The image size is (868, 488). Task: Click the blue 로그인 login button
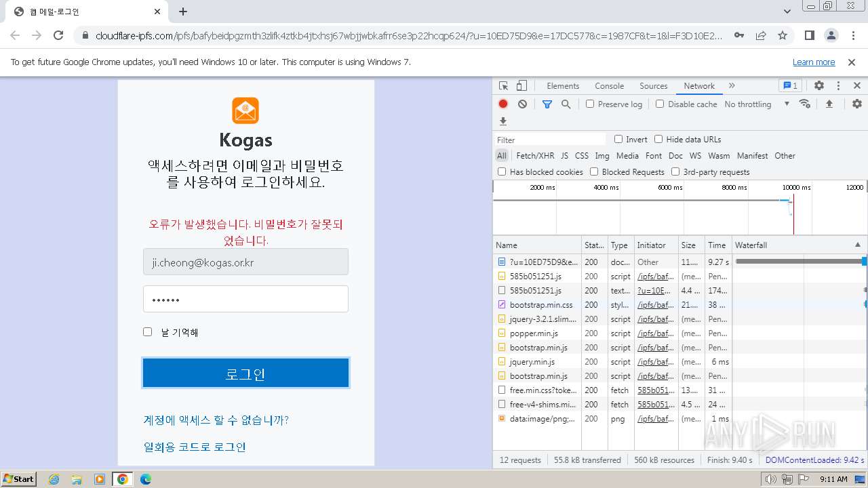click(x=245, y=373)
